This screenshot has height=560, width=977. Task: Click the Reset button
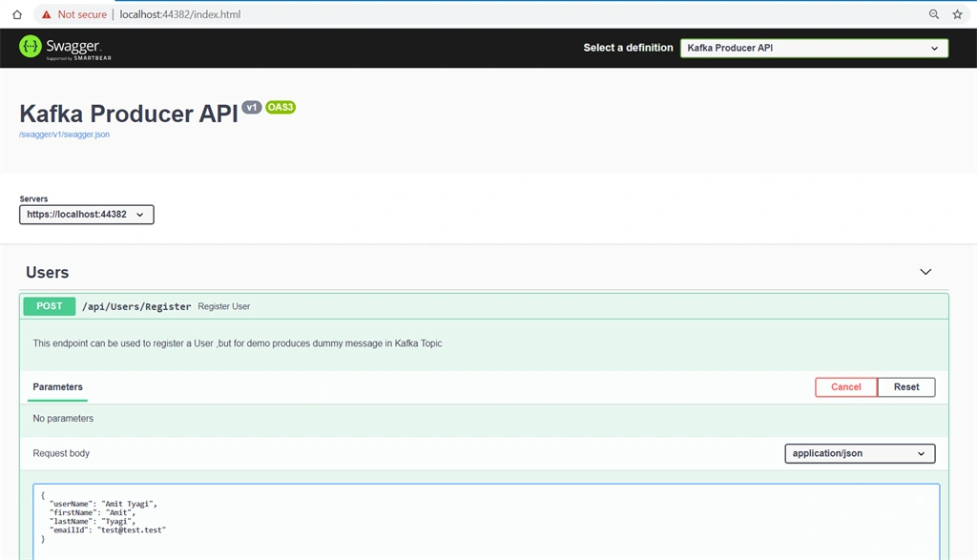tap(906, 386)
